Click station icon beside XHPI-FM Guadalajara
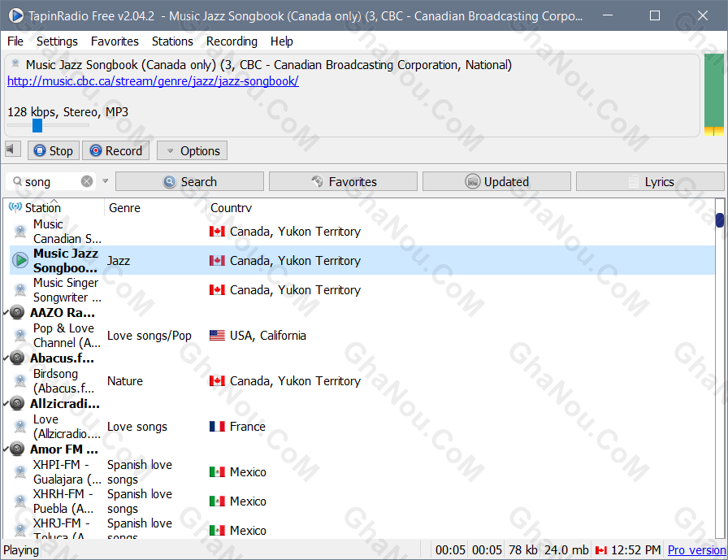 pos(20,471)
